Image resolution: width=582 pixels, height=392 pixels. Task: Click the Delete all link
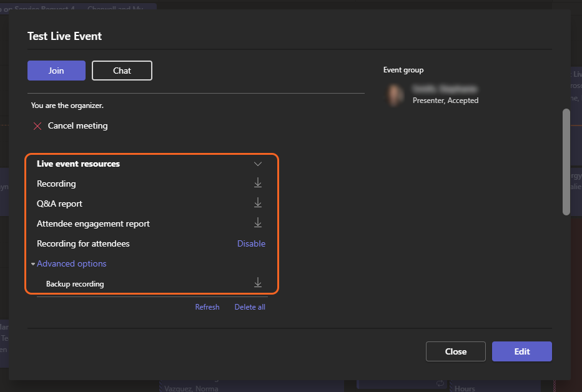[250, 307]
